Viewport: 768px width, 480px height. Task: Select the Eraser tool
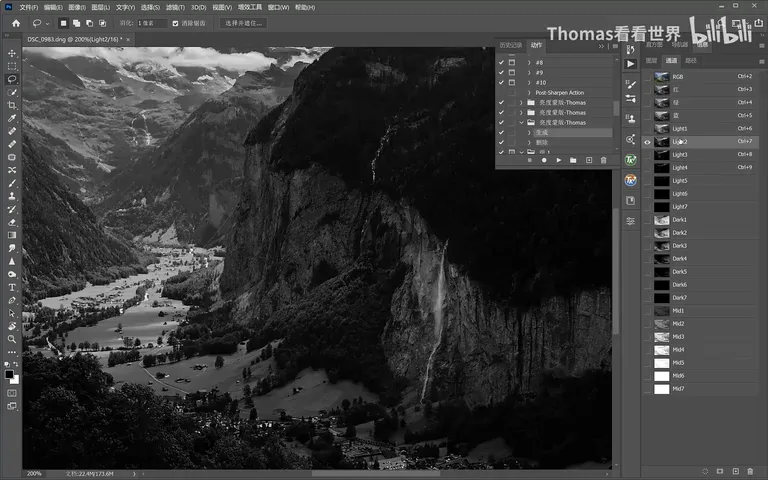[x=12, y=222]
